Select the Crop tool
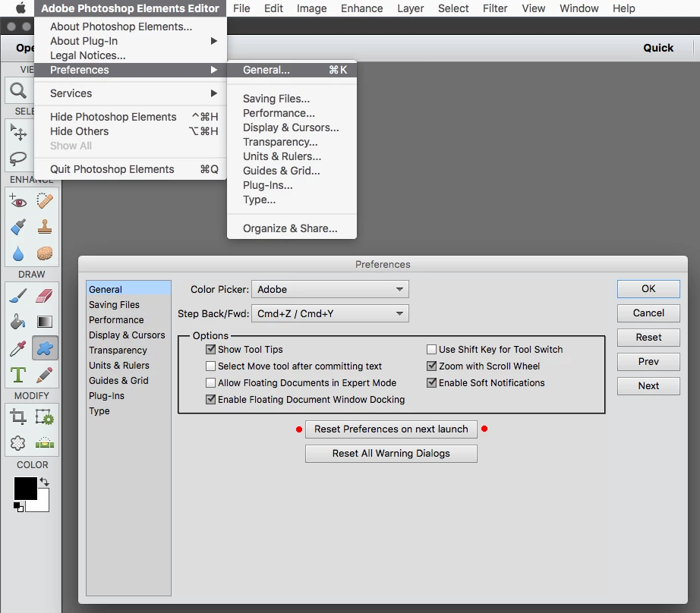Viewport: 700px width, 613px height. click(18, 417)
